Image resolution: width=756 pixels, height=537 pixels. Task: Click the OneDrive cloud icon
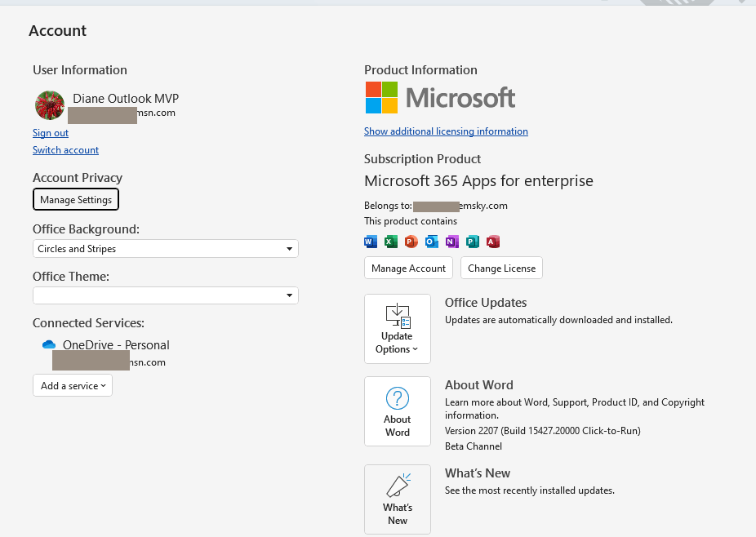(49, 344)
